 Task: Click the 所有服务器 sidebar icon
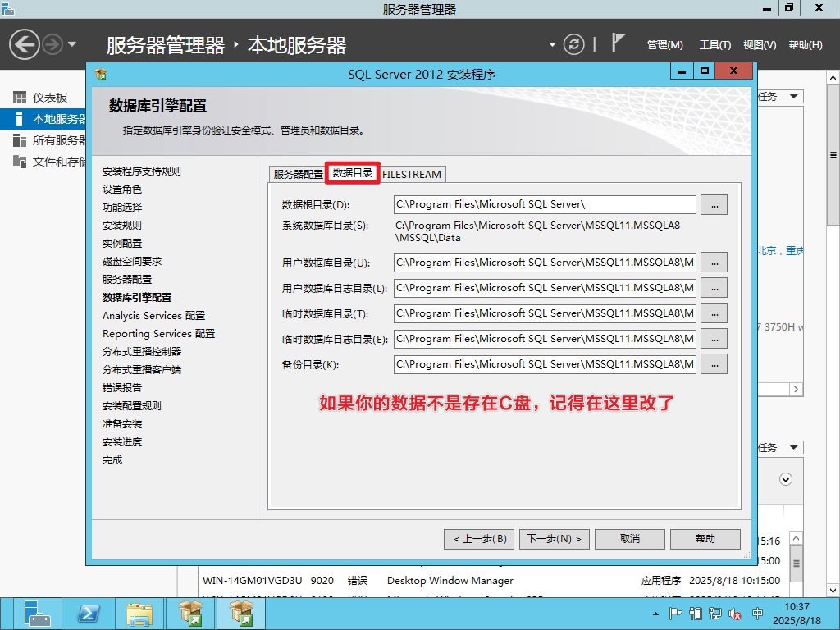20,140
